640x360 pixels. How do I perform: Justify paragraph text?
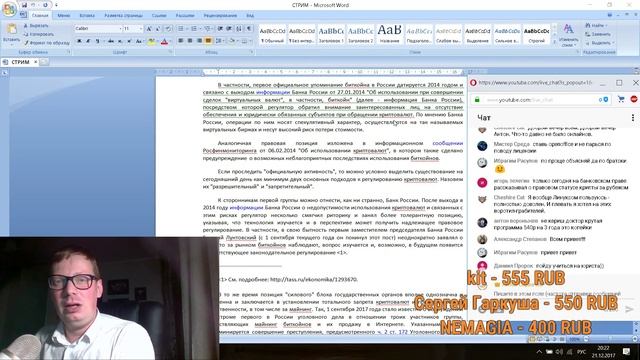point(208,41)
